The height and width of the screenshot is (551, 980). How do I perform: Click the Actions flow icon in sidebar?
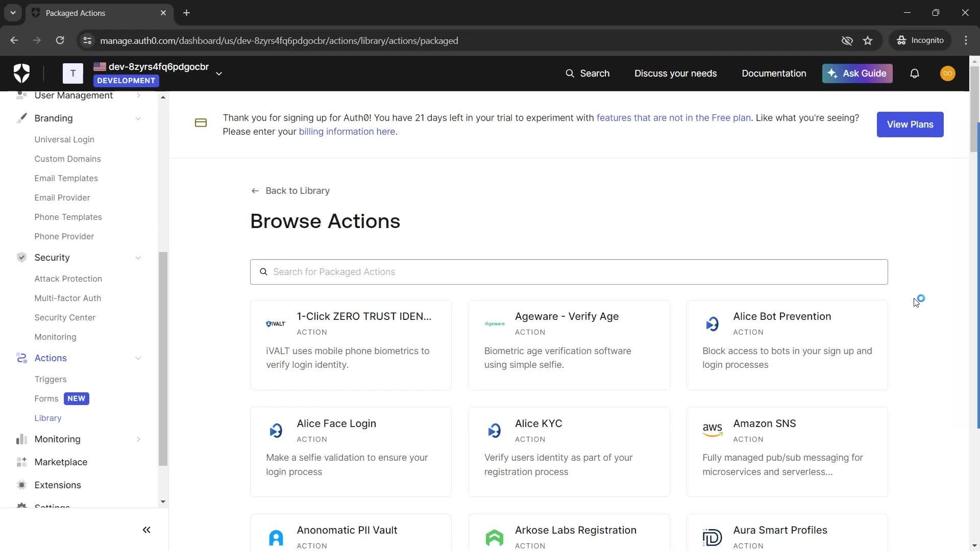coord(21,358)
